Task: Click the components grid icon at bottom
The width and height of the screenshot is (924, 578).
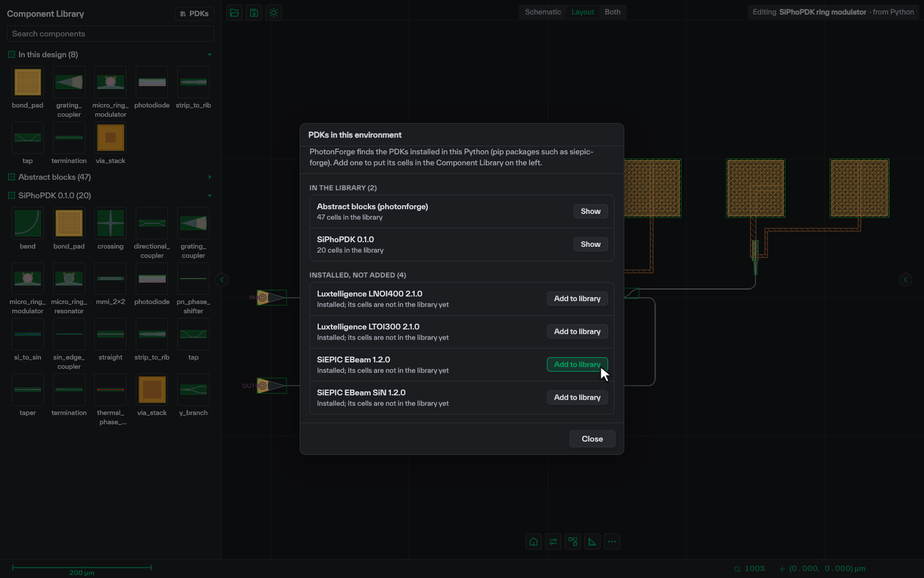Action: pos(573,542)
